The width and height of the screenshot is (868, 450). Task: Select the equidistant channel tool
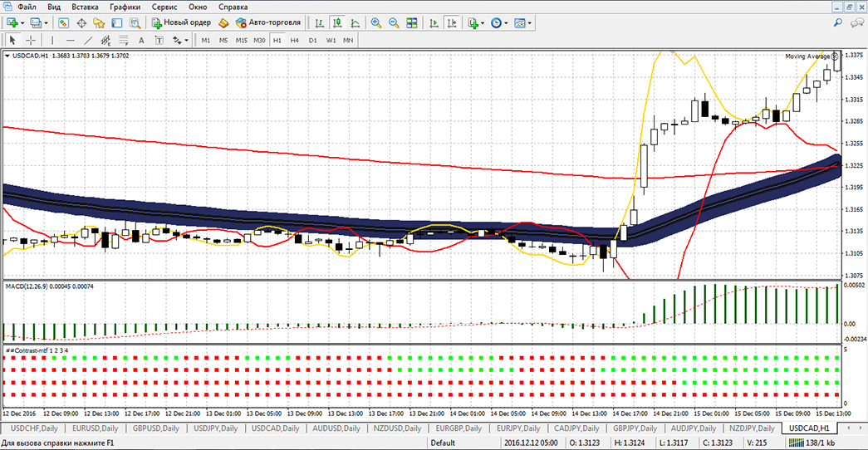click(105, 40)
